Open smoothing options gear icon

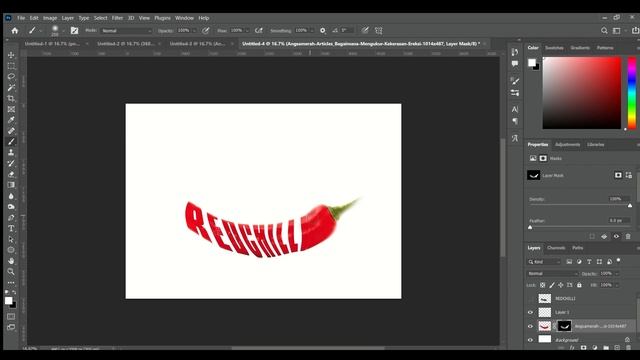(x=323, y=31)
